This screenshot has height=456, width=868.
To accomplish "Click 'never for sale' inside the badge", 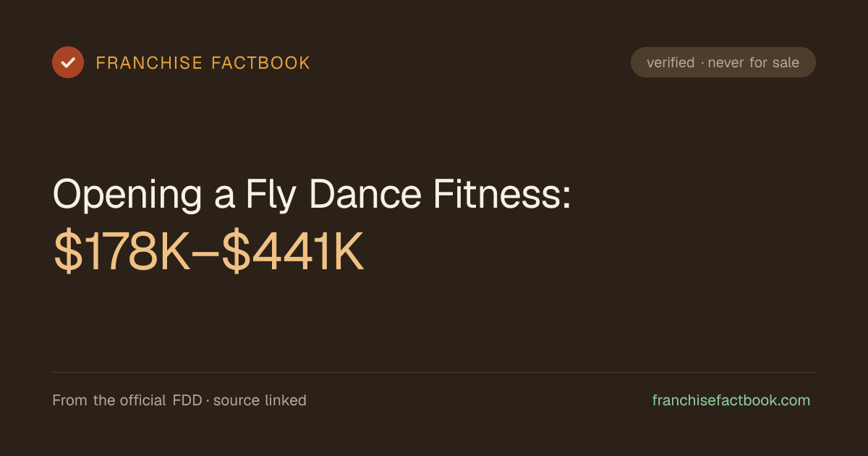I will pos(754,62).
